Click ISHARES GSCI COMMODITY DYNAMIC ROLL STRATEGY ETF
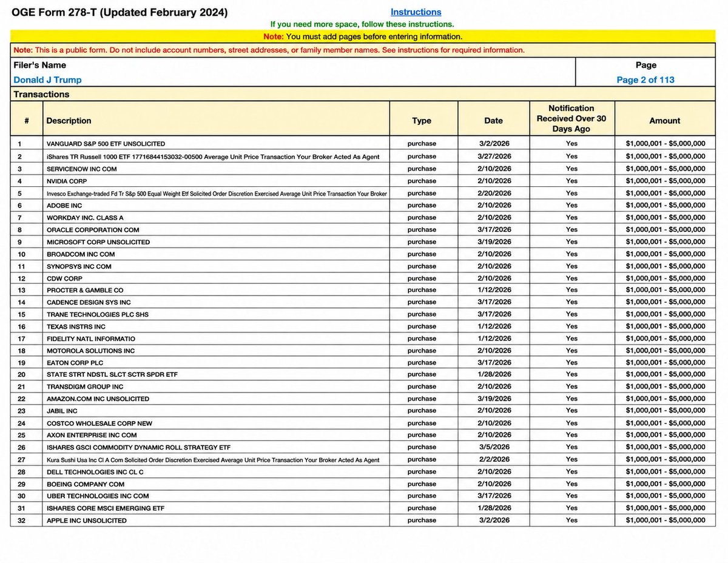 coord(138,447)
